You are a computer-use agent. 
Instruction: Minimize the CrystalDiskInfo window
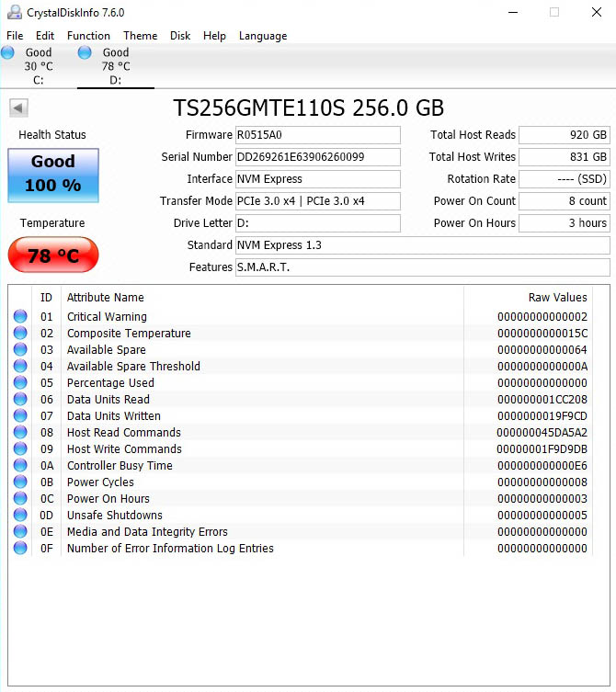pyautogui.click(x=513, y=12)
